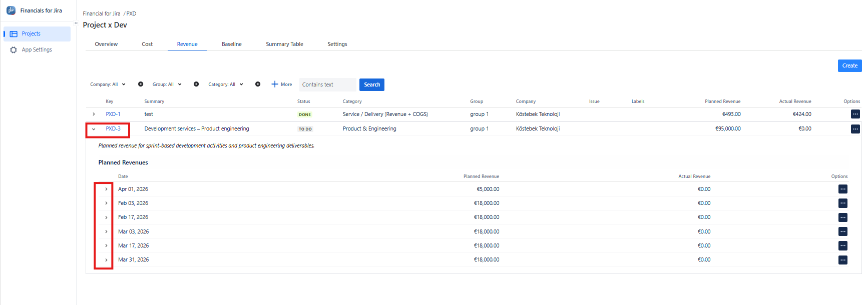
Task: Expand the Feb 03, 2026 planned revenue
Action: pyautogui.click(x=106, y=203)
